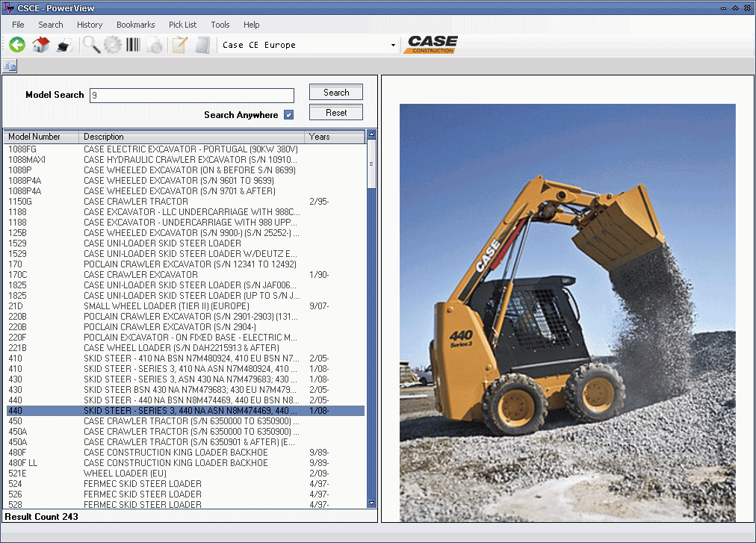
Task: Click the model list scrollbar up arrow
Action: click(x=371, y=134)
